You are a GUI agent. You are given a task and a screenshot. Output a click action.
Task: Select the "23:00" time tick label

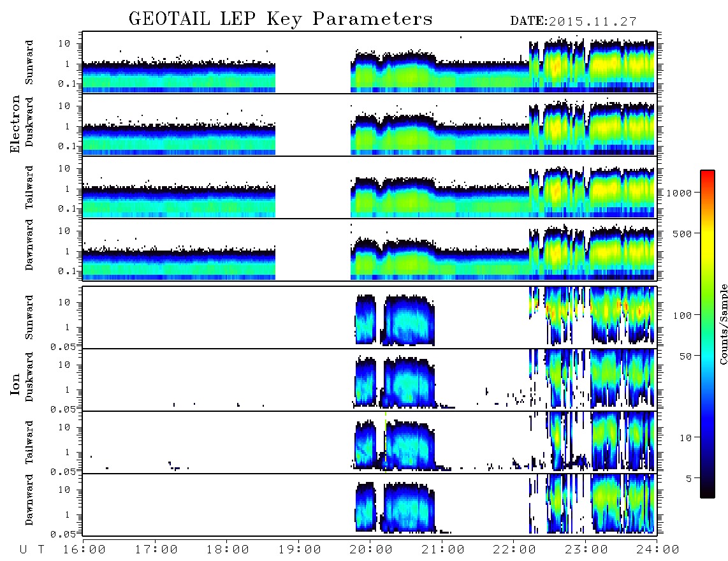587,550
